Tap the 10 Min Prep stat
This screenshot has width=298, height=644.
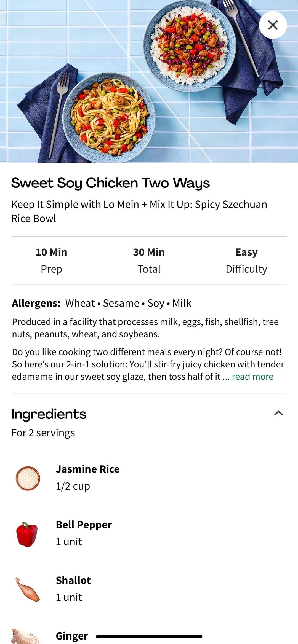point(51,260)
